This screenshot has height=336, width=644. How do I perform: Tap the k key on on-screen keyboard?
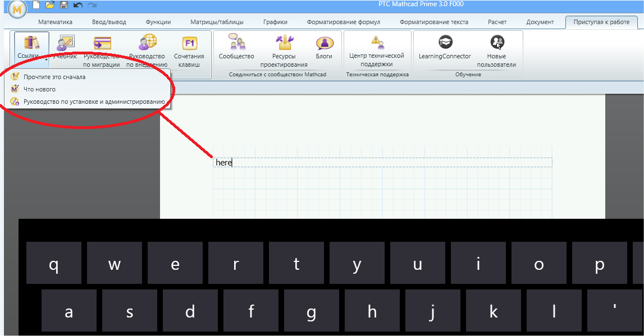pos(494,311)
